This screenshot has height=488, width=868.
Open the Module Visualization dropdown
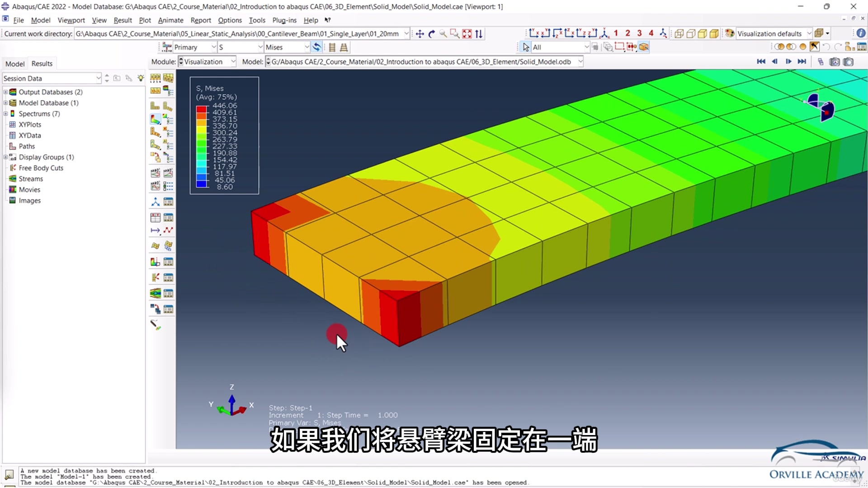207,61
